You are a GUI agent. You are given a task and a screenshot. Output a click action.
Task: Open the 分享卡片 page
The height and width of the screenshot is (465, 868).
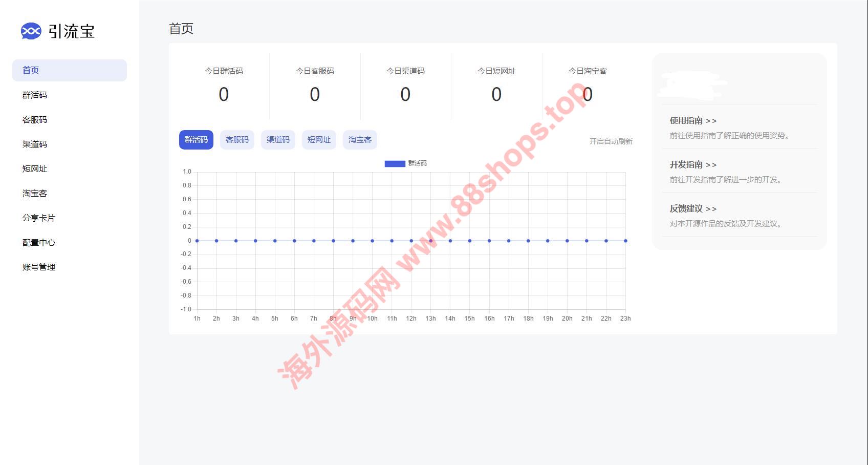click(x=38, y=218)
